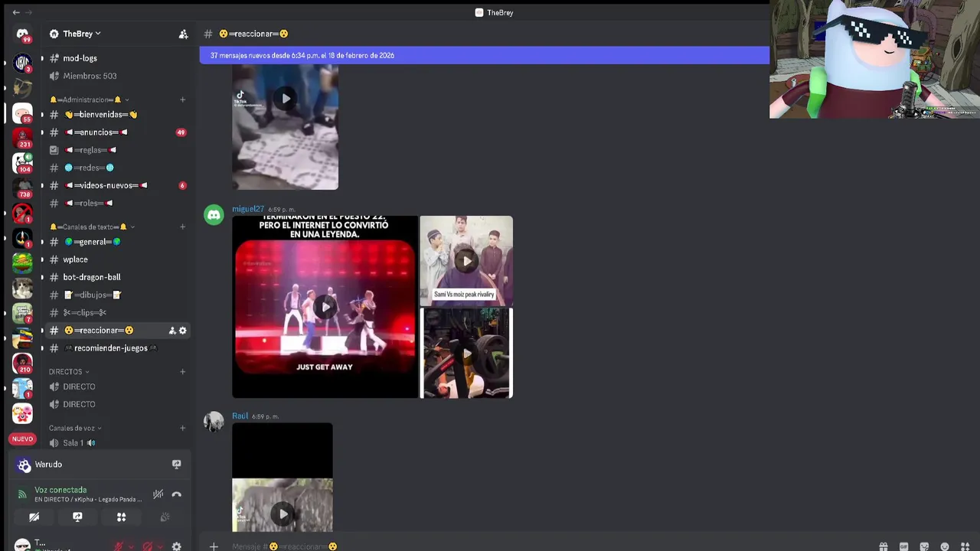This screenshot has width=980, height=551.
Task: Attach file with plus icon in message bar
Action: 214,546
